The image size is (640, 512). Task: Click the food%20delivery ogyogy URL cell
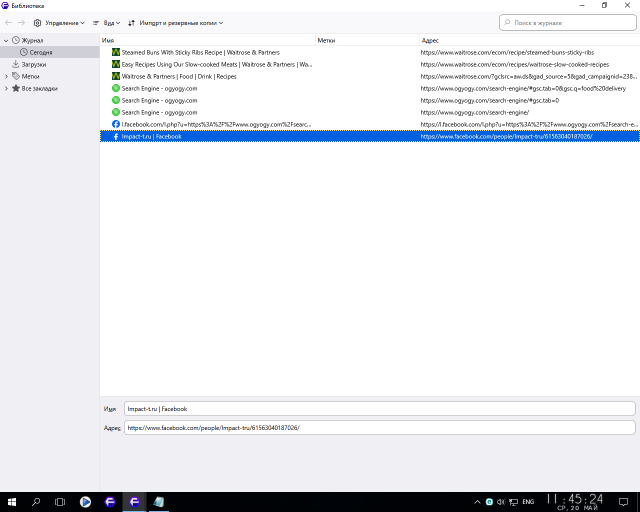click(x=523, y=88)
